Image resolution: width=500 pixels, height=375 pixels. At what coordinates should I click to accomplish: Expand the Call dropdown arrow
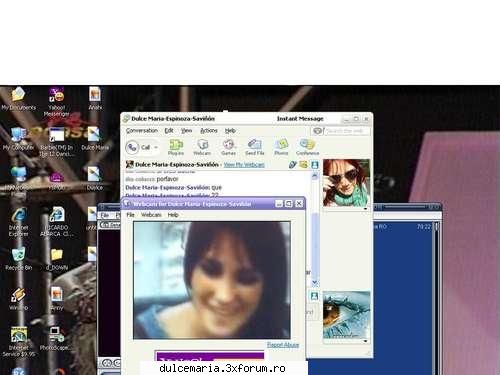click(156, 147)
